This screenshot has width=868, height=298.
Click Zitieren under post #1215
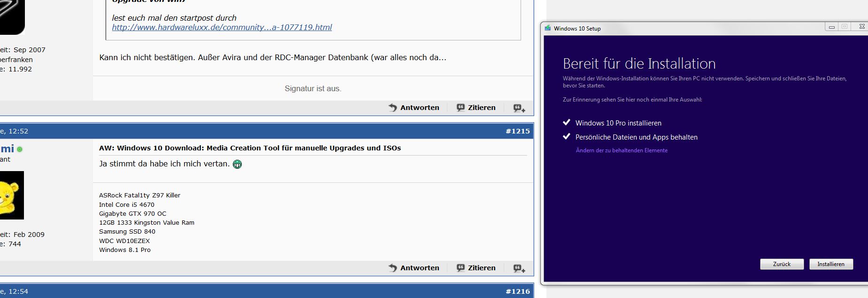point(482,268)
